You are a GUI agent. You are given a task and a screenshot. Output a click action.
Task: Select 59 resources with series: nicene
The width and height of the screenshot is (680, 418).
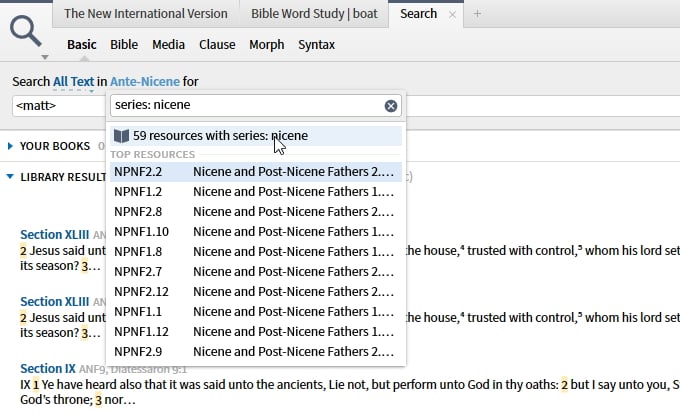(x=255, y=136)
